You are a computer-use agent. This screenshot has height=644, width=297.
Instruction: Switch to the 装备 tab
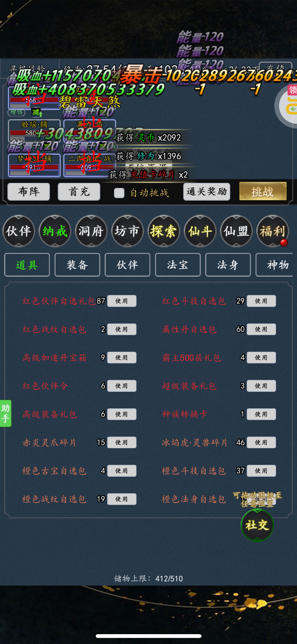[x=77, y=265]
